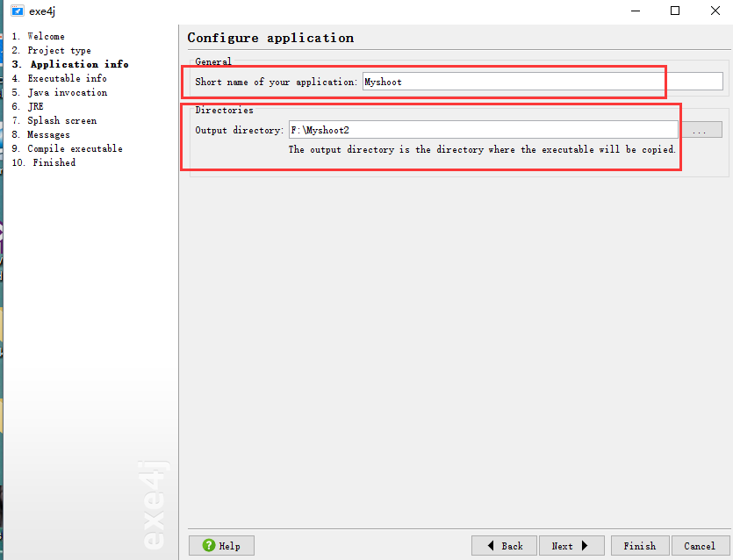Jump to Executable info step
Image resolution: width=733 pixels, height=560 pixels.
60,78
